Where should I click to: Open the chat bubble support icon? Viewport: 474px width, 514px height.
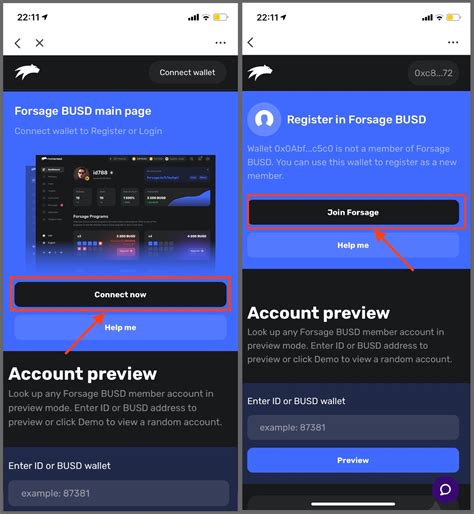445,490
